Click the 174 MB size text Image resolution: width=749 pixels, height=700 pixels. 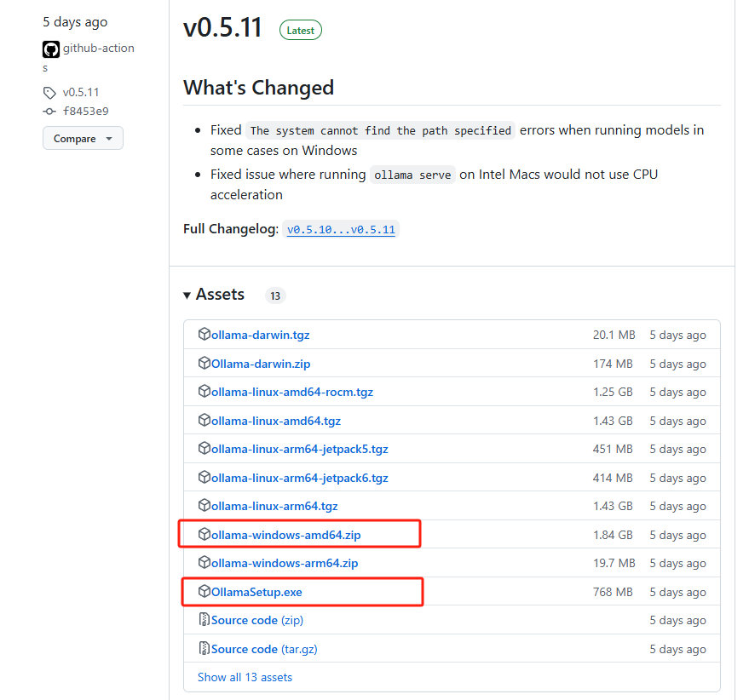(613, 364)
